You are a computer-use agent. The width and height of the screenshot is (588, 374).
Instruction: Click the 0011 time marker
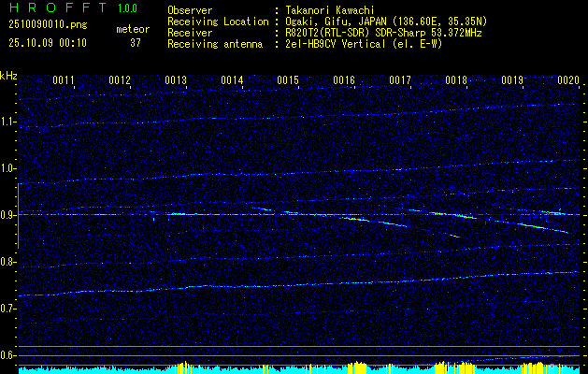(x=64, y=80)
